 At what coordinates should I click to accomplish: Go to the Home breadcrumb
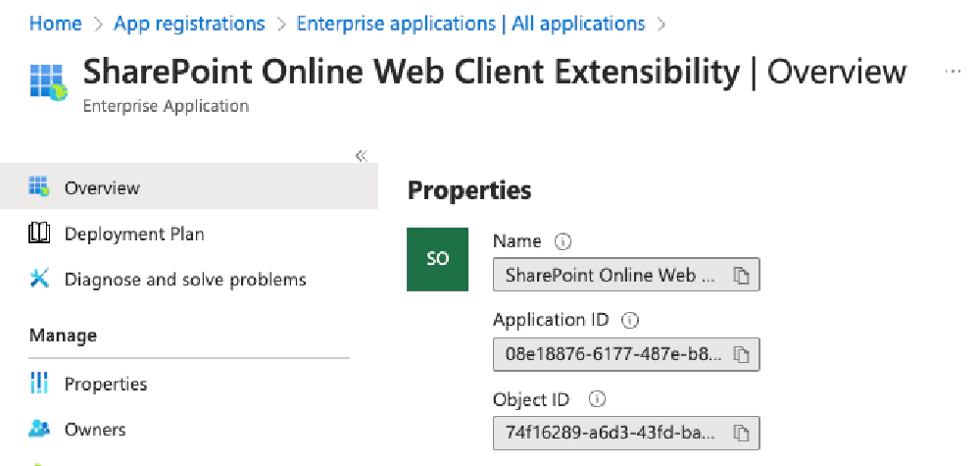point(56,24)
